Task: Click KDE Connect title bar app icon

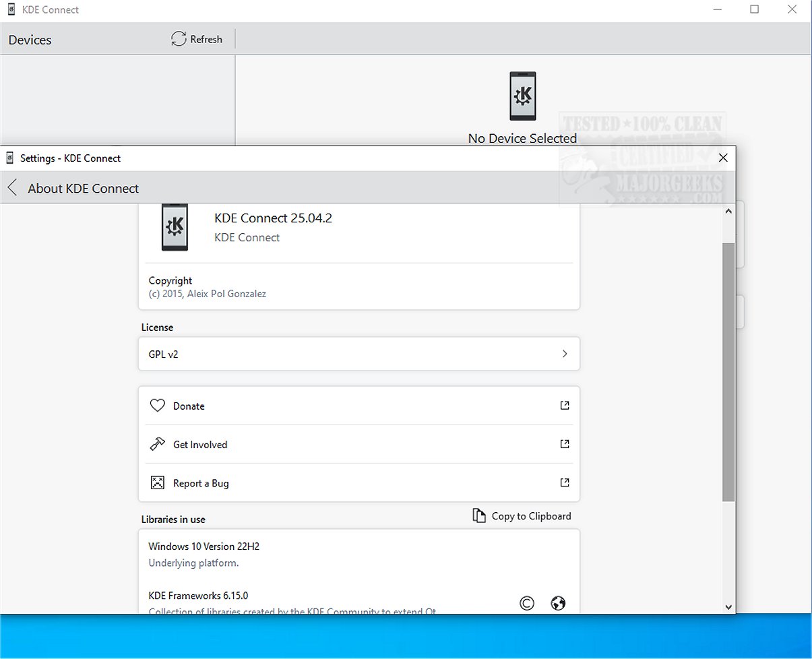Action: [11, 9]
